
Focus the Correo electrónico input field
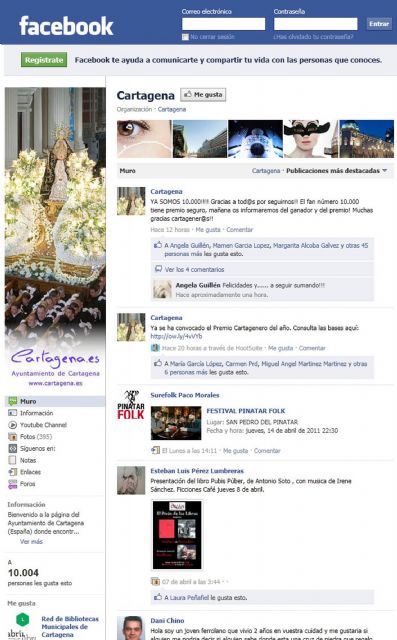click(223, 24)
